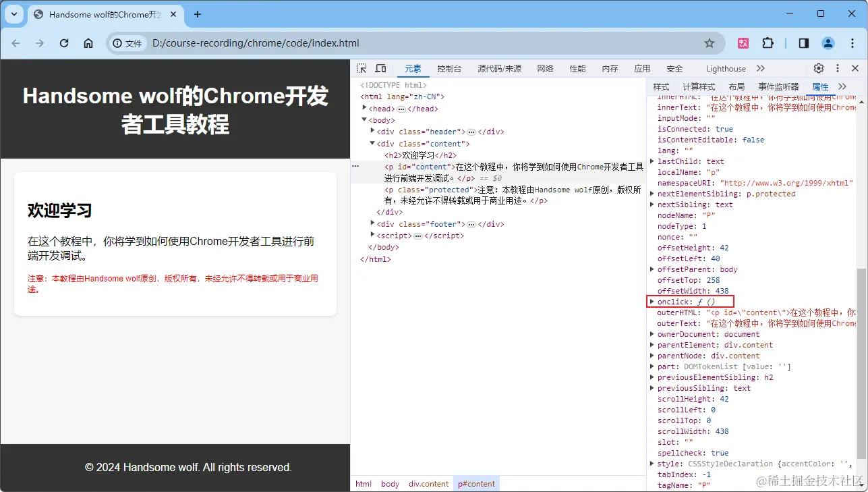Click the red copyright notice paragraph

click(173, 284)
